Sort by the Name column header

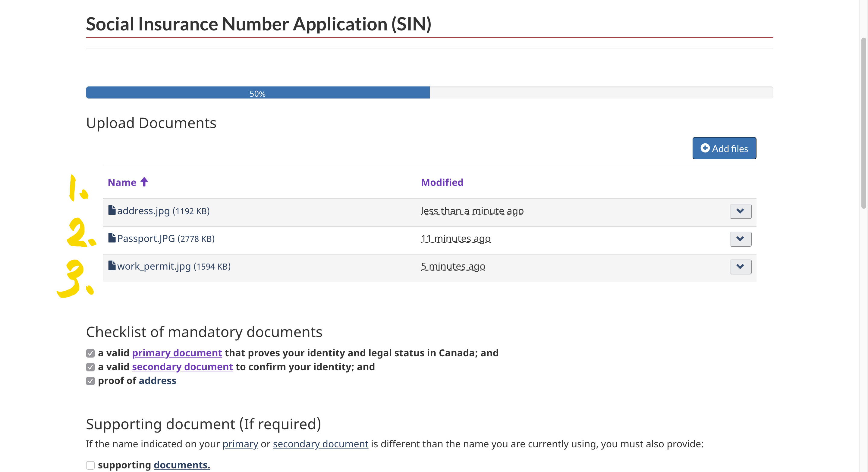pyautogui.click(x=122, y=182)
